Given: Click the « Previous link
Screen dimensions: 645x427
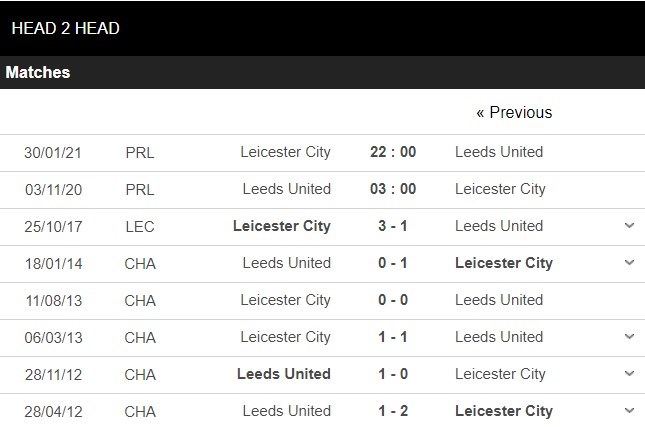Looking at the screenshot, I should pos(514,113).
